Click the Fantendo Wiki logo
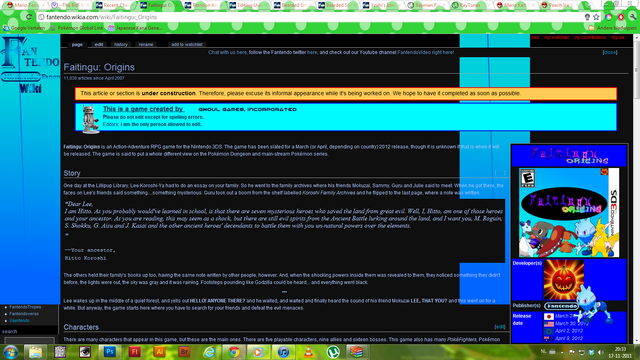This screenshot has height=360, width=640. pos(30,65)
